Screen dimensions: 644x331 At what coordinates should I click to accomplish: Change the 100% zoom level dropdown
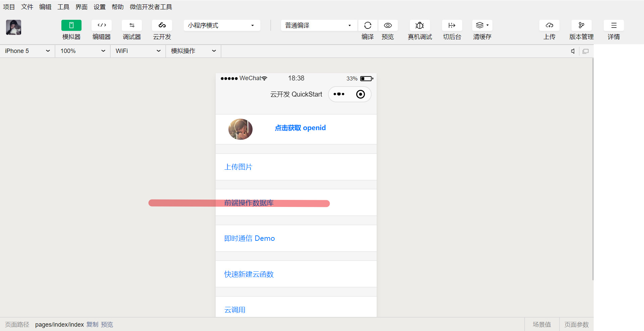point(83,51)
